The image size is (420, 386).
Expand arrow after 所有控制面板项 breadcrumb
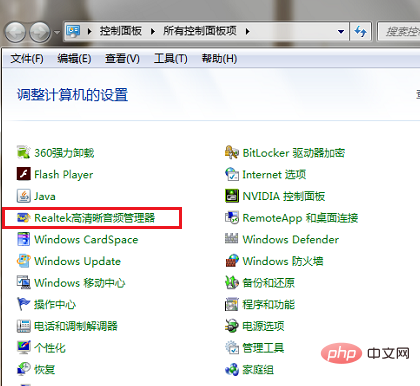point(247,31)
